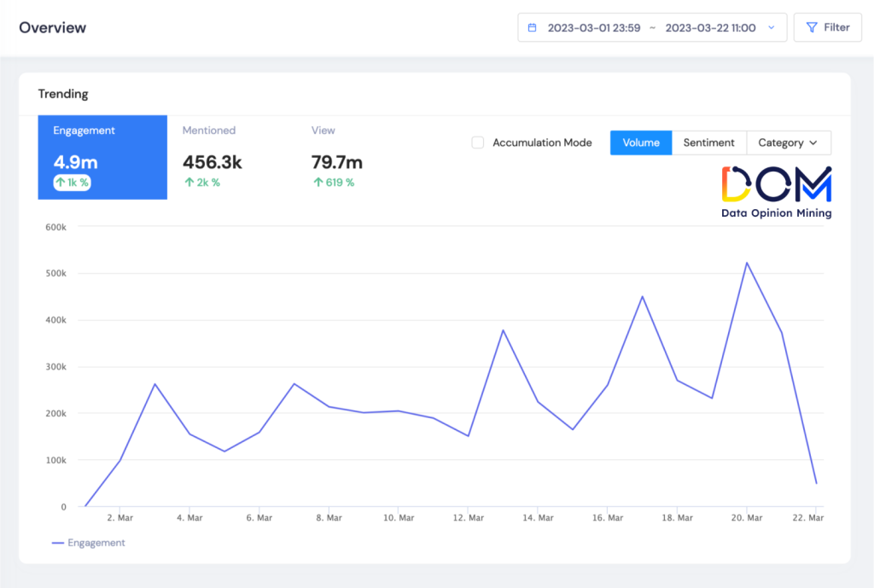Switch chart to Sentiment view
This screenshot has width=874, height=588.
pyautogui.click(x=708, y=143)
